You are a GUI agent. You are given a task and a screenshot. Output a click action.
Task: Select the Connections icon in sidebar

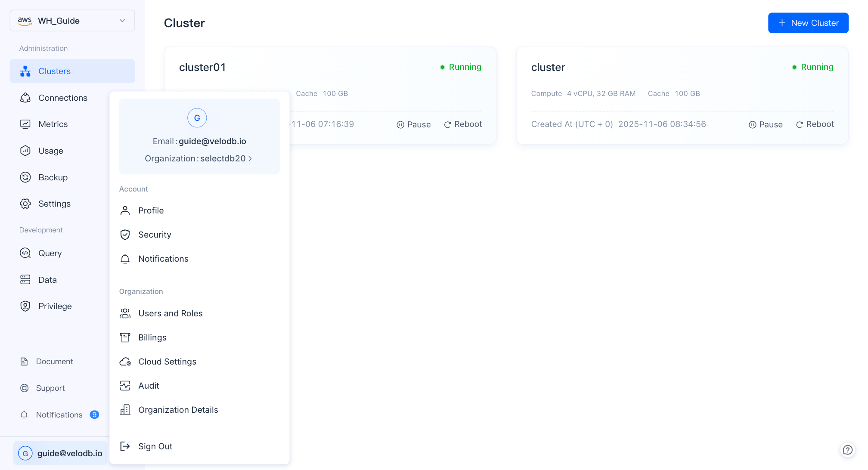25,98
